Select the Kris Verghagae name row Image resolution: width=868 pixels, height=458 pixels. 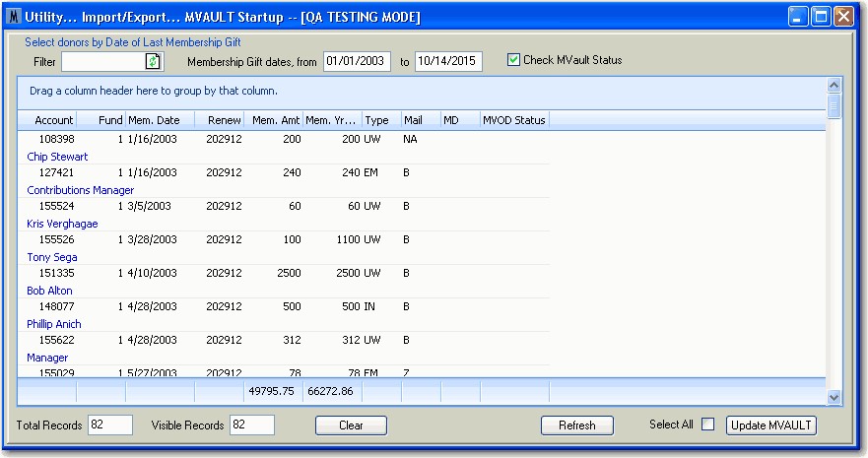pyautogui.click(x=284, y=224)
